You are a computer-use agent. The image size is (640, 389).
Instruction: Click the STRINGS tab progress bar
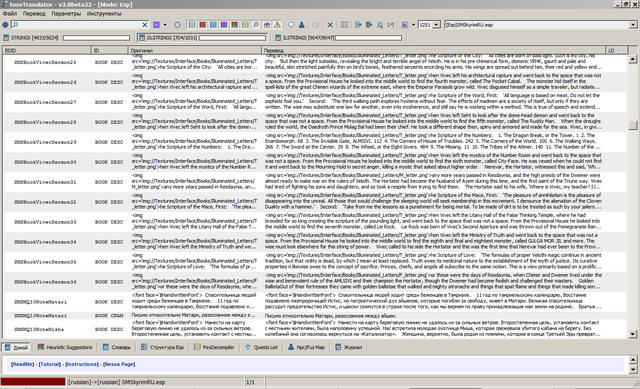(x=96, y=38)
